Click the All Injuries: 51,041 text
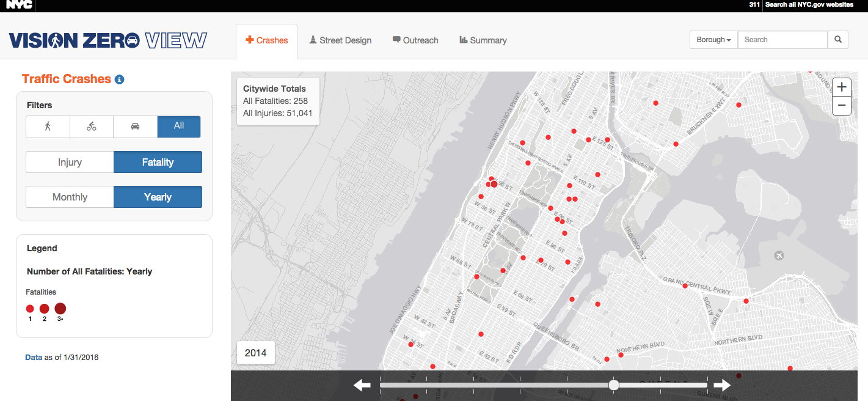 278,113
